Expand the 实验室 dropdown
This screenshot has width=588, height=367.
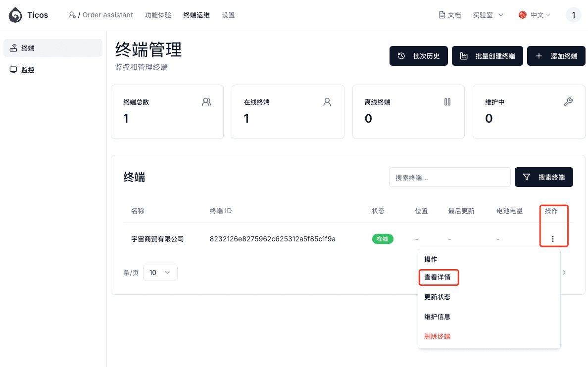tap(488, 15)
